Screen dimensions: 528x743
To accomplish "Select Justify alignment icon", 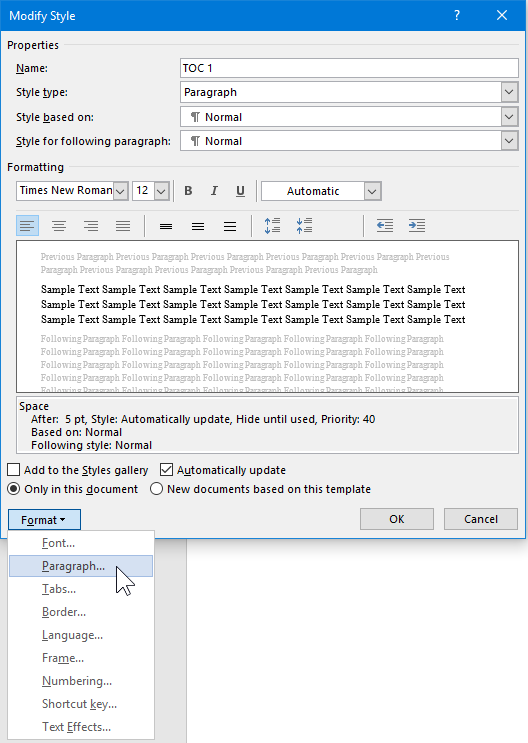I will (123, 226).
